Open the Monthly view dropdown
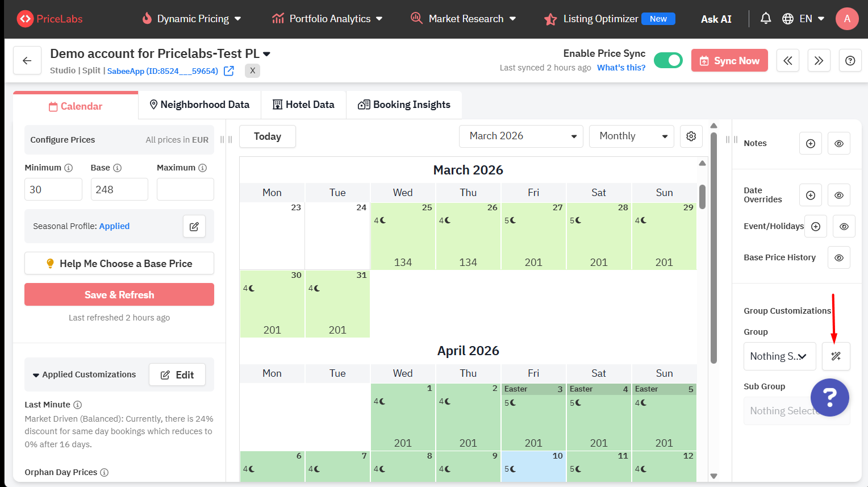 [631, 136]
